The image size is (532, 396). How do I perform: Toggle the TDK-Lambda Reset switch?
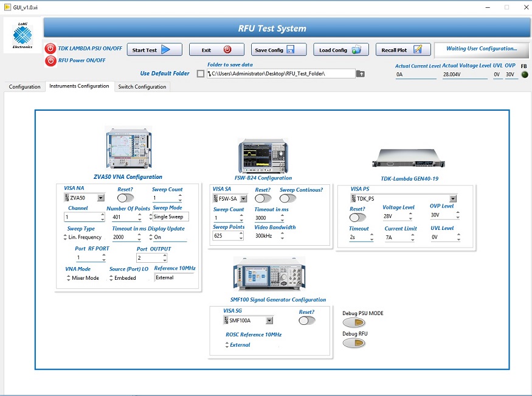click(358, 217)
